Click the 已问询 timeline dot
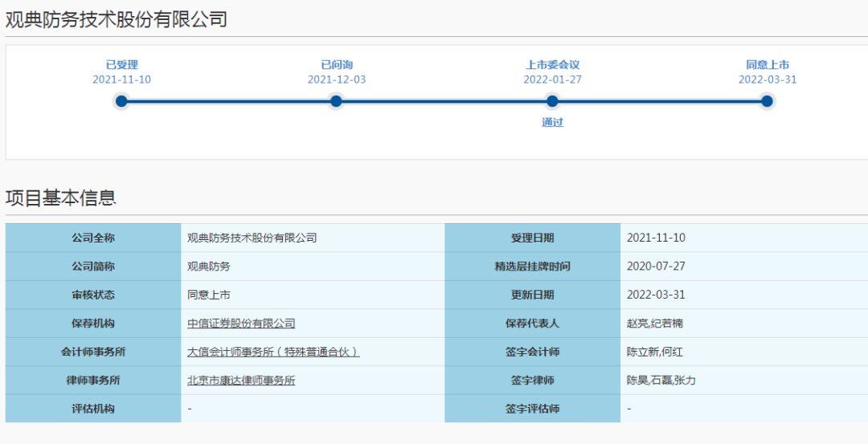 click(x=336, y=101)
